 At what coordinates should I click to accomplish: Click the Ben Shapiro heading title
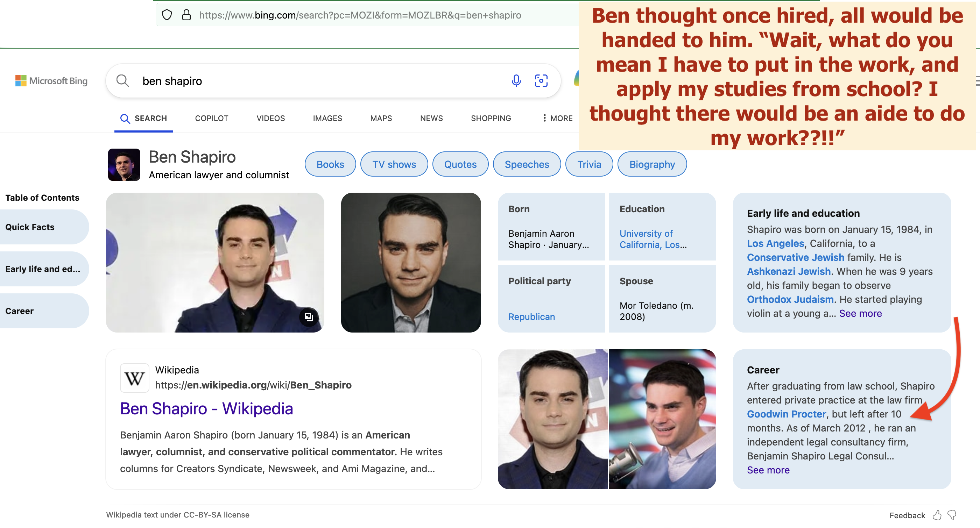tap(192, 157)
